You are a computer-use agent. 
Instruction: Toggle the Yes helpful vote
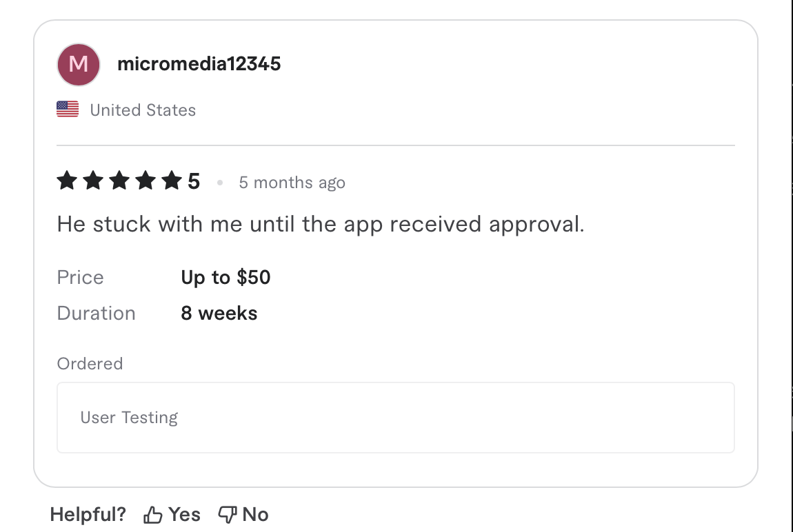(x=172, y=513)
